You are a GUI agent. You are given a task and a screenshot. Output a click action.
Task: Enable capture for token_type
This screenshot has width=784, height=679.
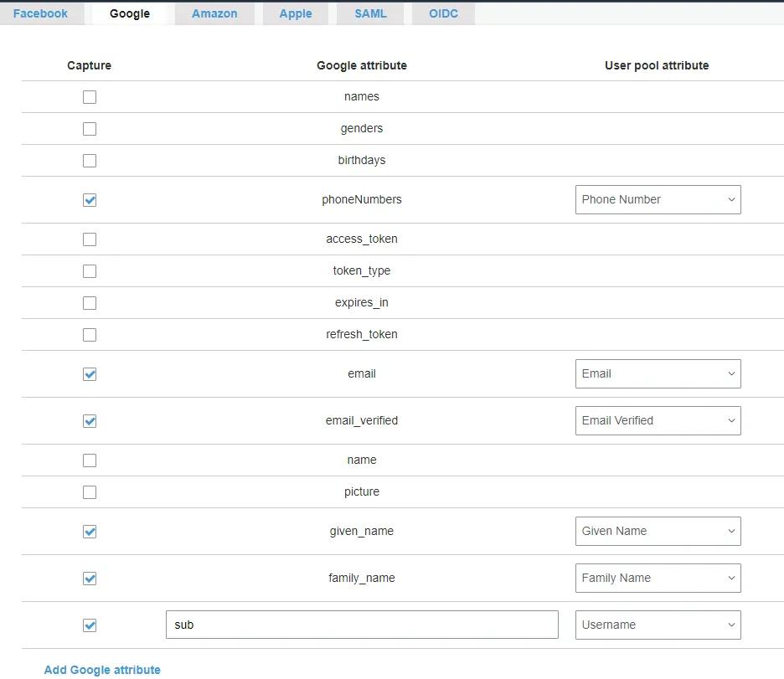pos(90,271)
